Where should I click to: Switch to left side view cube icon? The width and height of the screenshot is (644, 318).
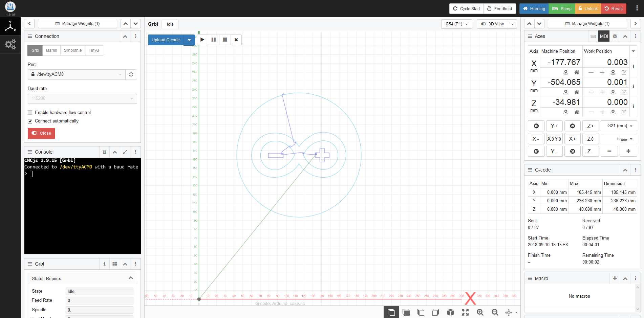point(421,312)
